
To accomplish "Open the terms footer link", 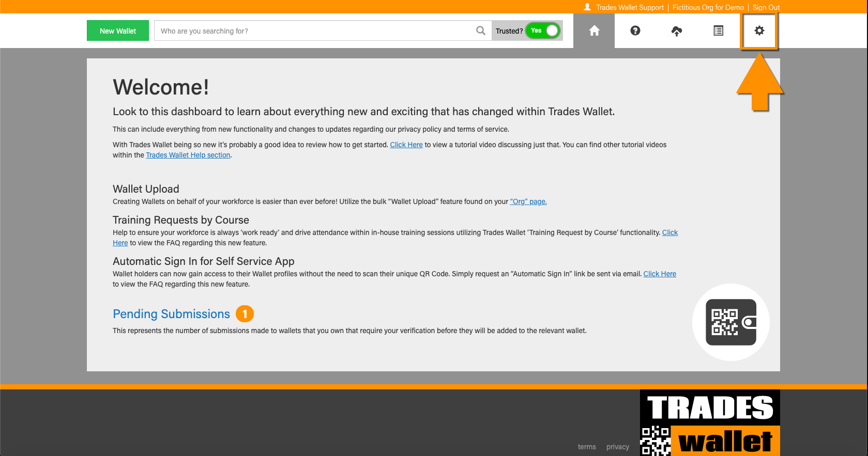I will point(586,447).
